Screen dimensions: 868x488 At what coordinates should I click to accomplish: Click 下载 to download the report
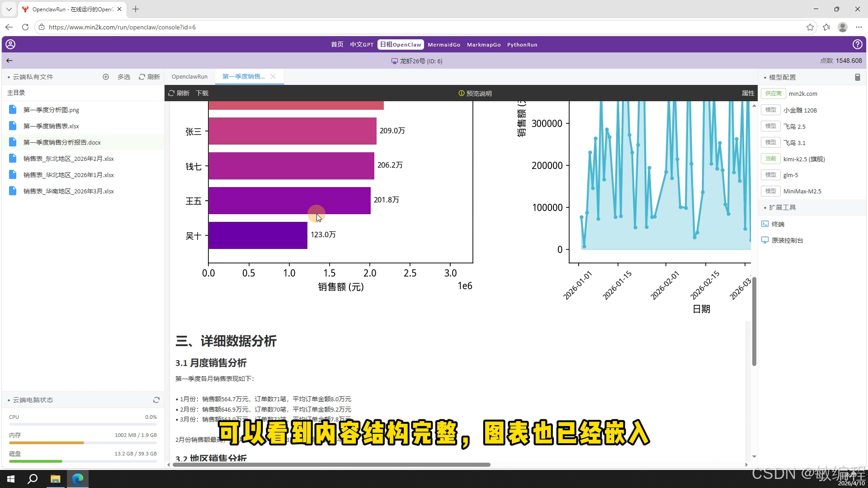202,93
